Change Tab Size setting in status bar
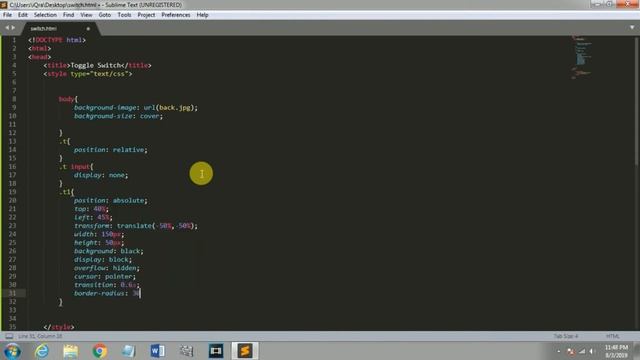Screen dimensions: 640x360 [566, 336]
